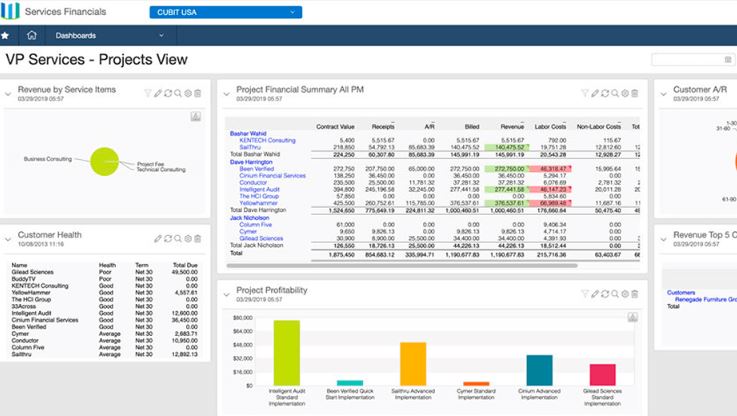The image size is (737, 416).
Task: Go to the home icon in the navigation bar
Action: coord(31,35)
